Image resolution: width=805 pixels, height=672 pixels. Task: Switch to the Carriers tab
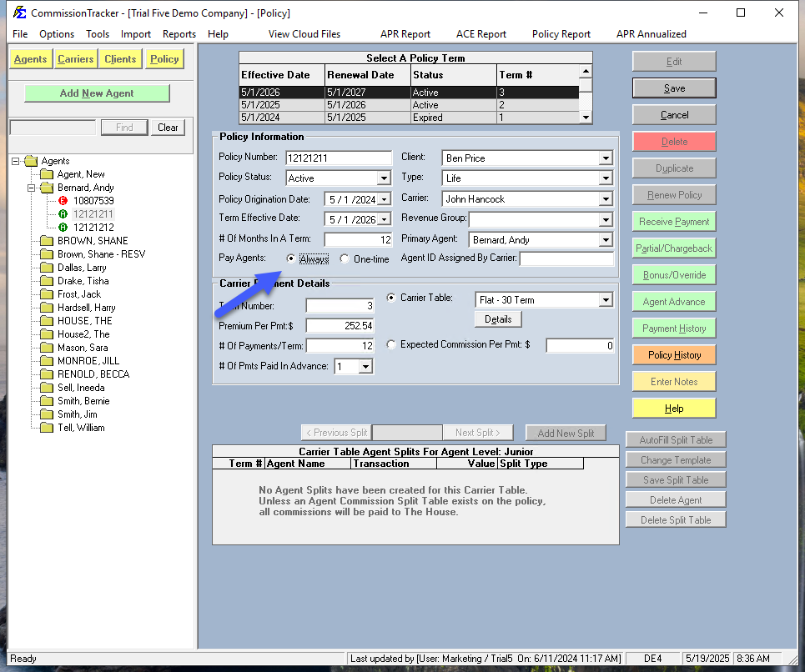click(75, 59)
